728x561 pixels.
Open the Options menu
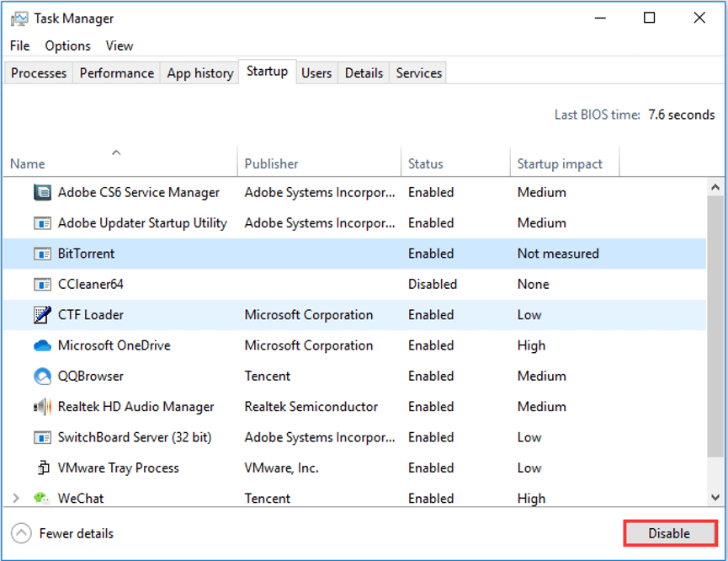click(x=68, y=46)
